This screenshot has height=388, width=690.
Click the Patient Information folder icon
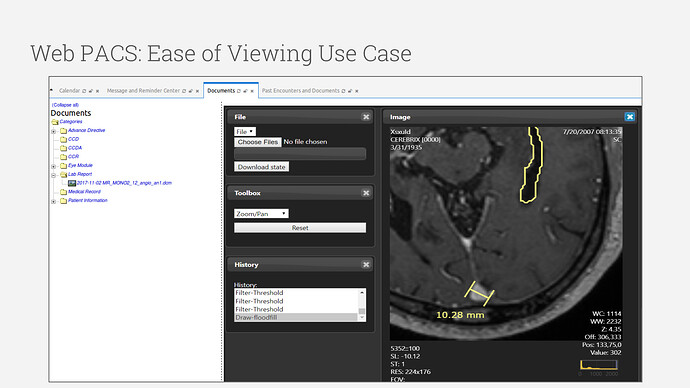click(63, 201)
